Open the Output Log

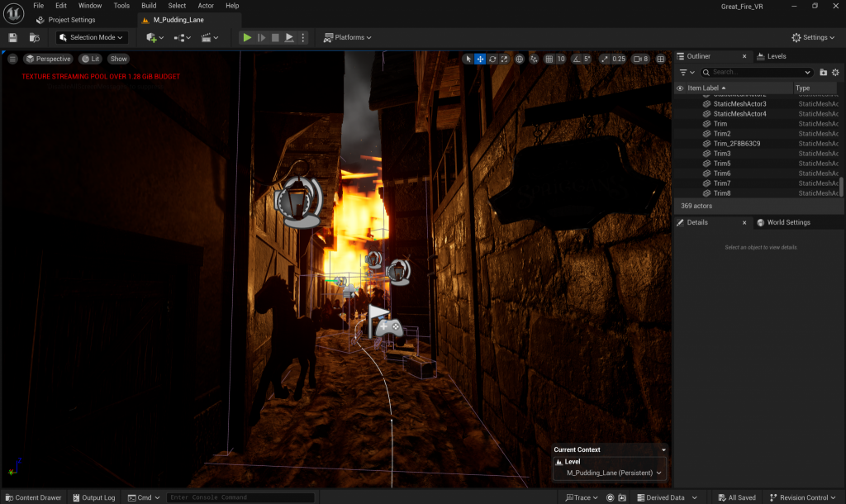[x=94, y=497]
